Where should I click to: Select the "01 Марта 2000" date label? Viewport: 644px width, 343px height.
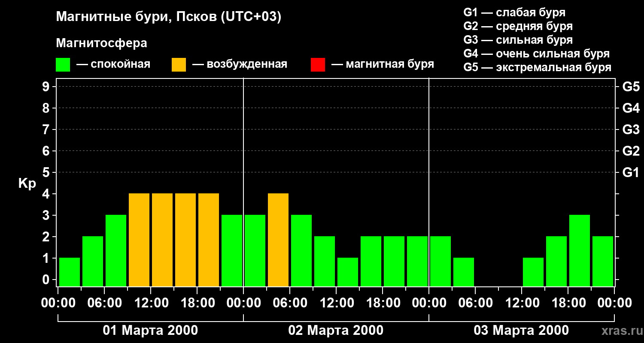tap(150, 331)
